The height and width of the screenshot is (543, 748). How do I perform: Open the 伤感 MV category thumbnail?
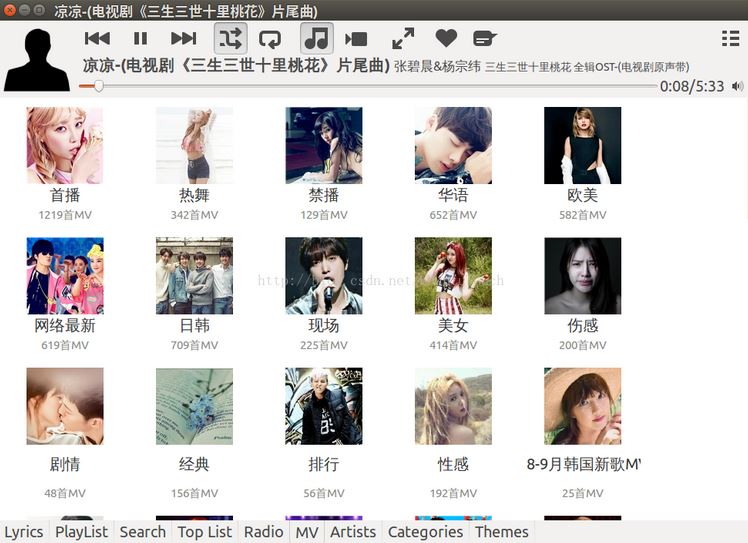(x=582, y=276)
